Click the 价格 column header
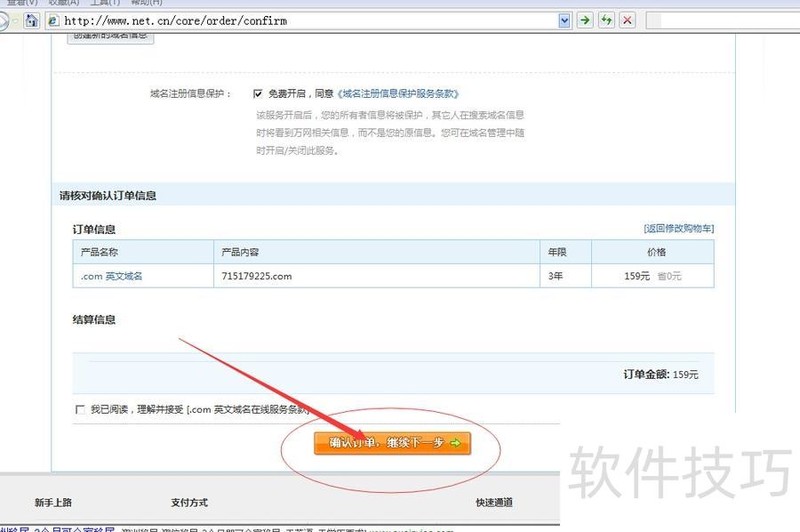Image resolution: width=800 pixels, height=532 pixels. point(653,252)
